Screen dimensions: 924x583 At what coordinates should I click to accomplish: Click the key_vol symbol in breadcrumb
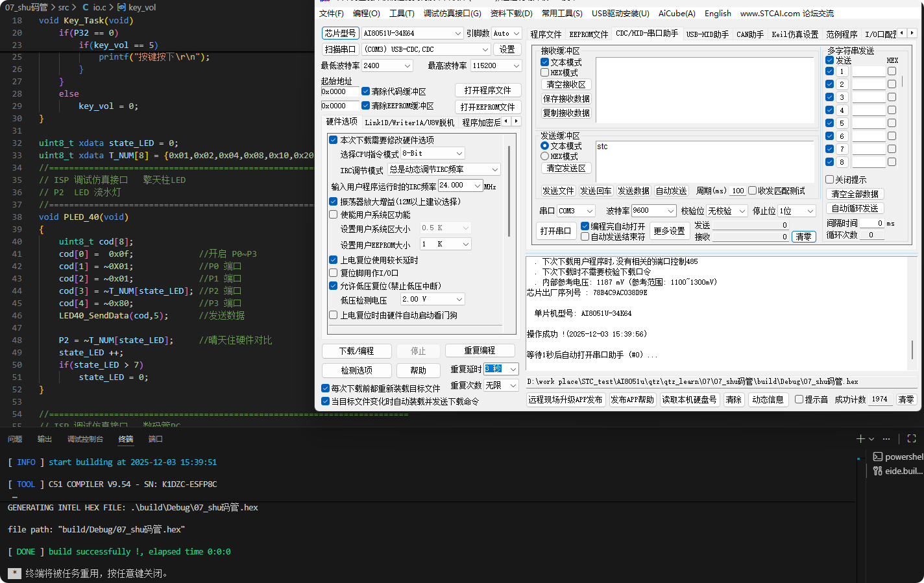(x=141, y=7)
